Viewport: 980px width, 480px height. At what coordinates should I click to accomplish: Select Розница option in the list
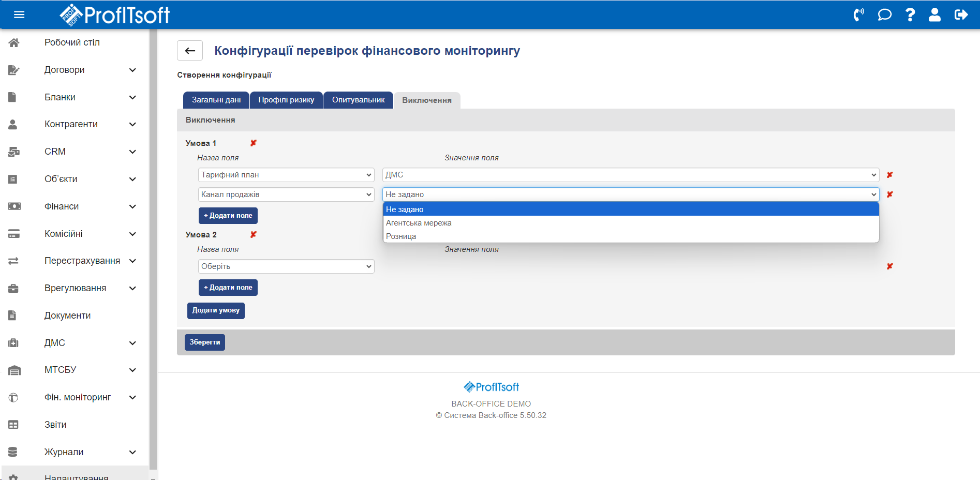401,236
